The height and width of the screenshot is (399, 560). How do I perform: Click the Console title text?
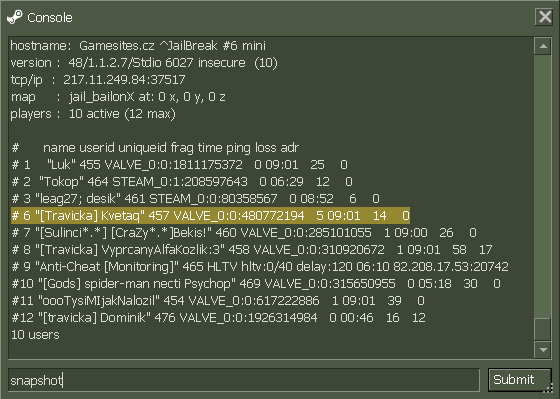tap(50, 18)
